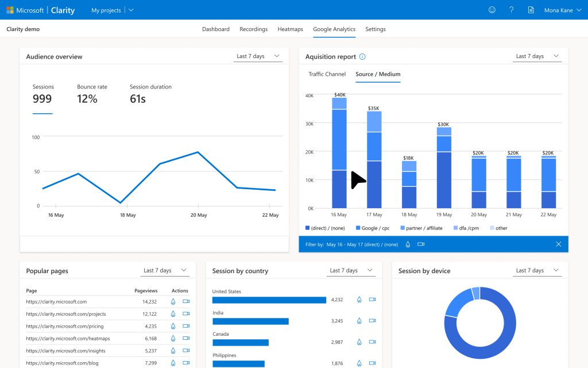Select the Google Analytics tab
Screen dimensions: 588x368
[334, 29]
